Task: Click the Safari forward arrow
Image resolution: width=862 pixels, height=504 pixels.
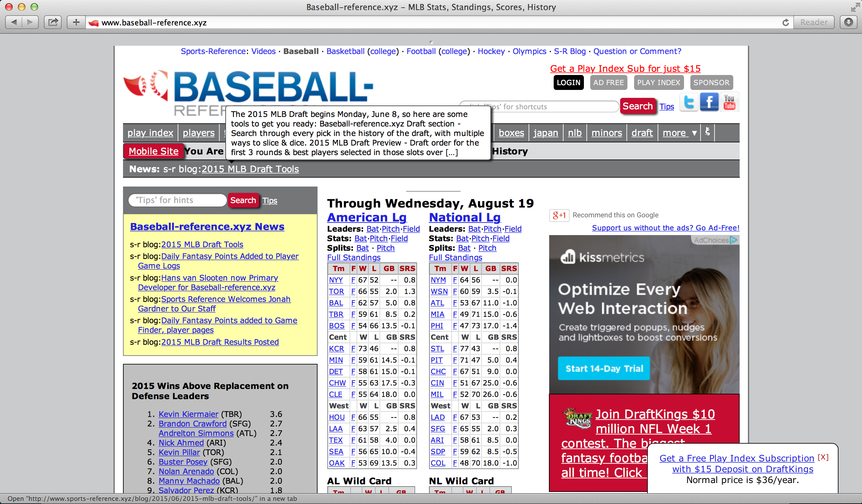Action: coord(30,22)
